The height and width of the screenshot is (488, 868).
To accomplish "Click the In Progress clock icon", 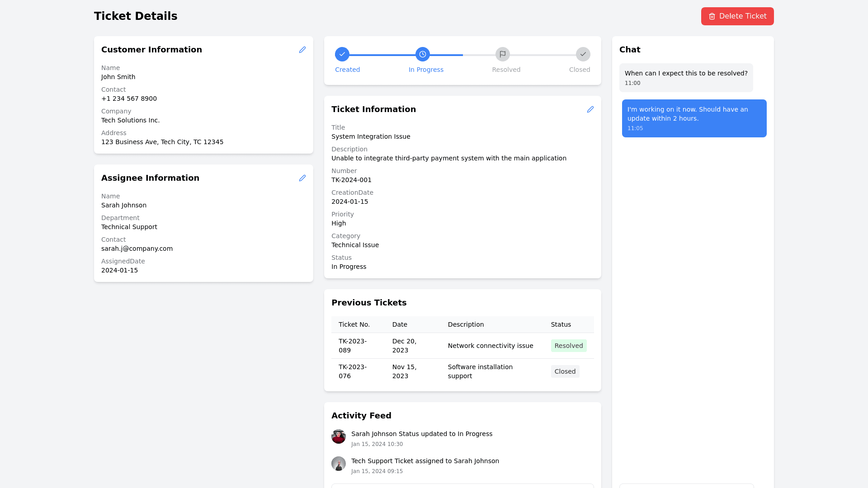I will pos(423,54).
